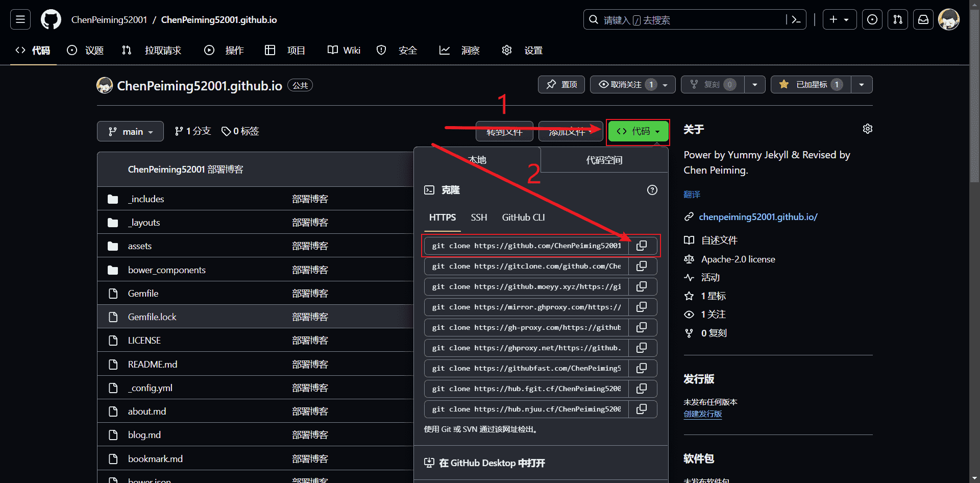
Task: Open the 活动 activity link
Action: point(710,278)
